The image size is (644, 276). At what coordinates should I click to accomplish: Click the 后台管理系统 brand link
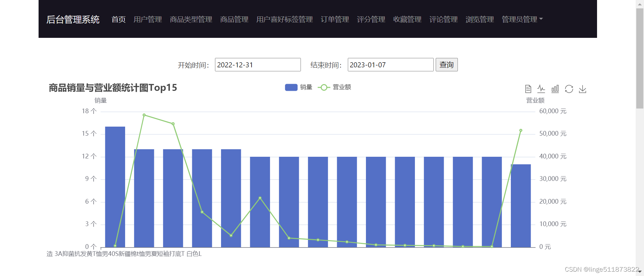pos(73,19)
